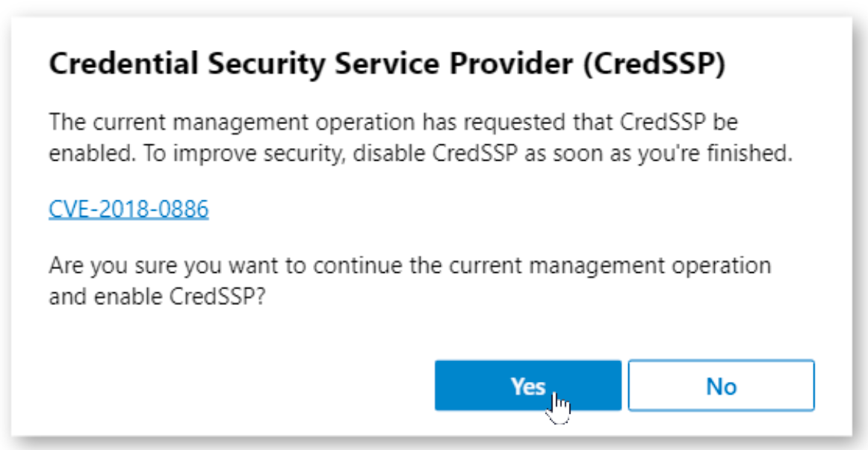Screen dimensions: 868x450
Task: Click the Credential Security Service Provider dialog title
Action: coord(387,65)
